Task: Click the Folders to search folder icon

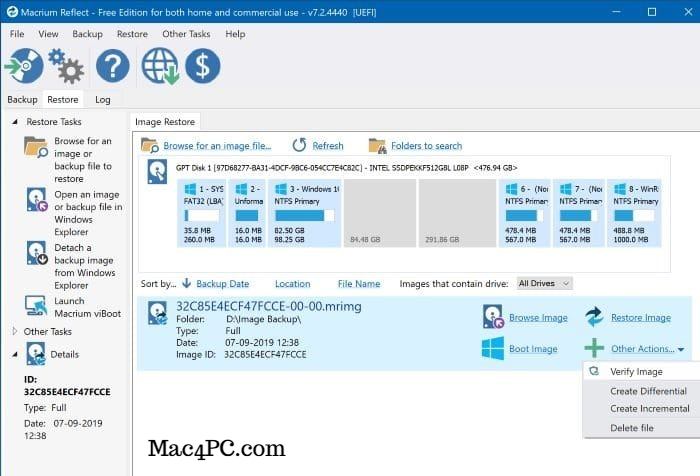Action: pos(377,146)
